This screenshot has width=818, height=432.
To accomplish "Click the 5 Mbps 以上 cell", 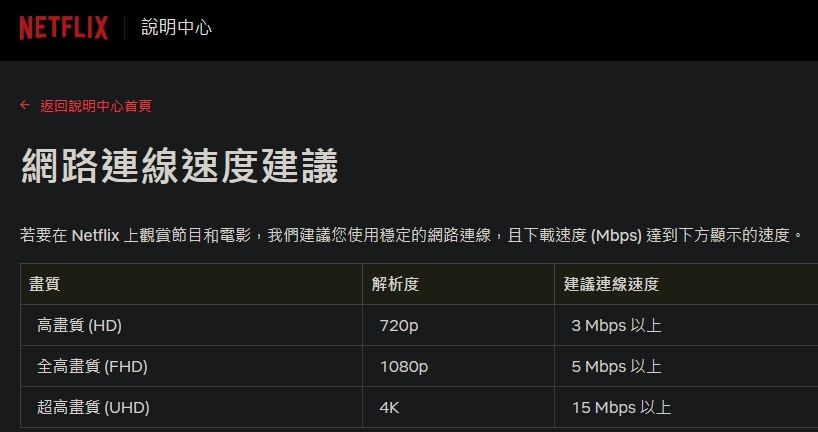I will (x=687, y=366).
